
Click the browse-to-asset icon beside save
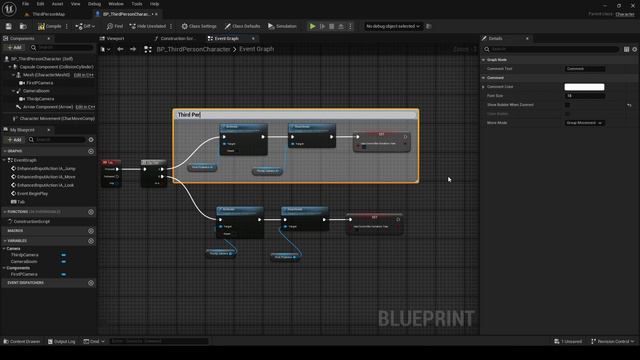click(23, 26)
